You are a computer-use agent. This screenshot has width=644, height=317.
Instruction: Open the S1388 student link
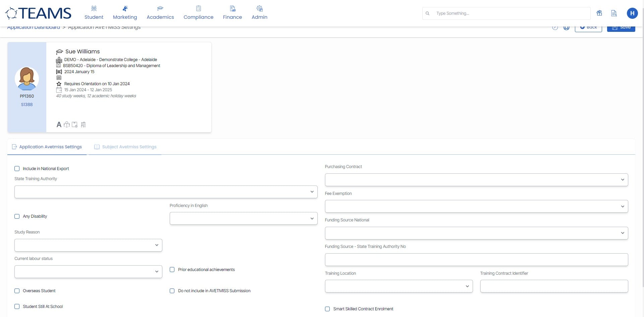pyautogui.click(x=26, y=104)
